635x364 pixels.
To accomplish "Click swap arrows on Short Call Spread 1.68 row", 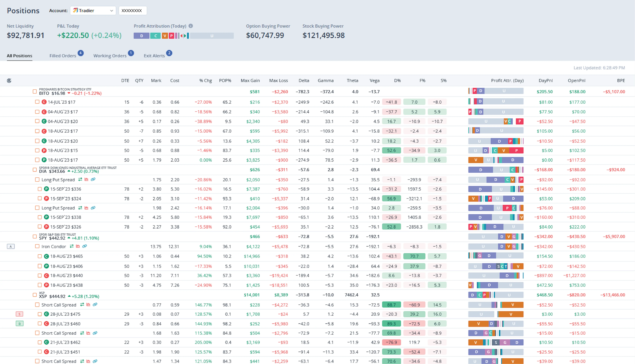I will coord(82,333).
